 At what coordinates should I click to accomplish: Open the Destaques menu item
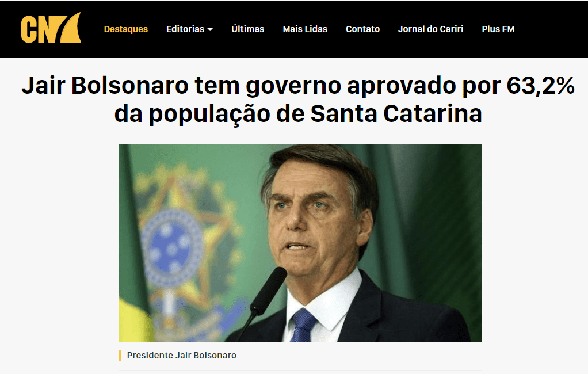tap(125, 29)
